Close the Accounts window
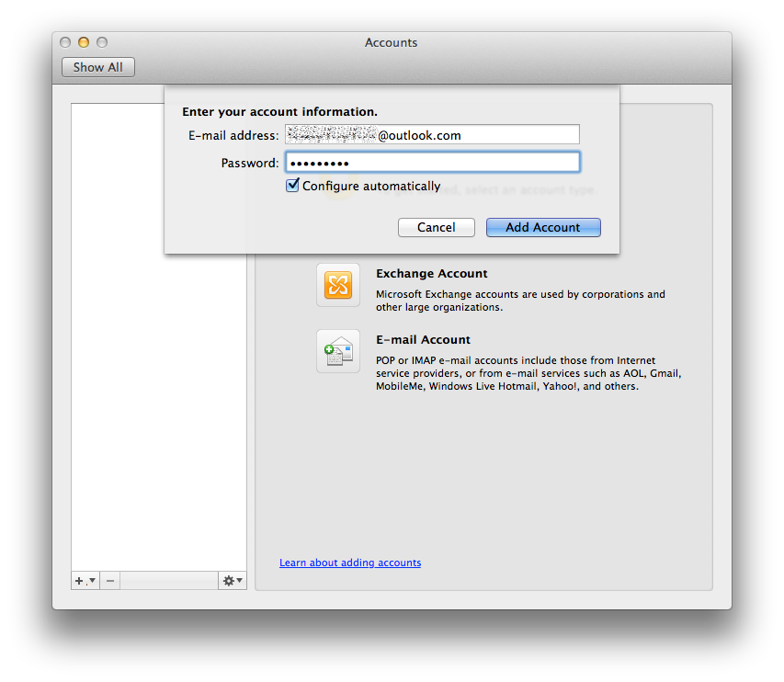 pos(65,42)
